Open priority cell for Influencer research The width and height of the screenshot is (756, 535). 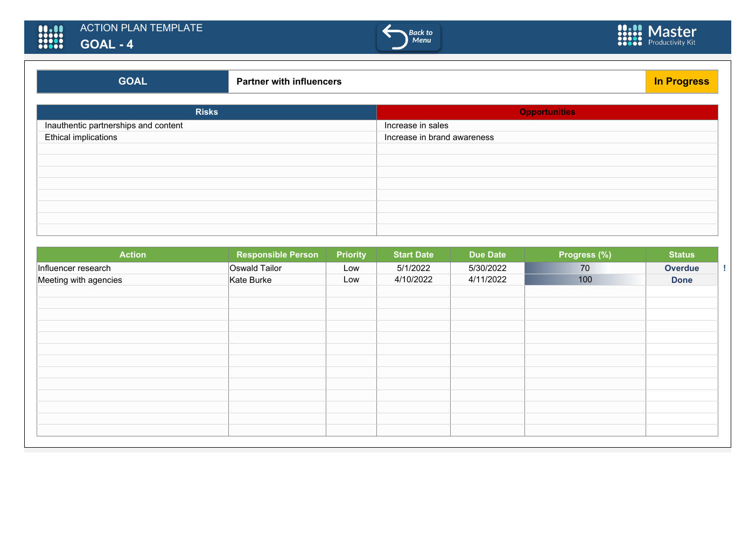pyautogui.click(x=351, y=268)
